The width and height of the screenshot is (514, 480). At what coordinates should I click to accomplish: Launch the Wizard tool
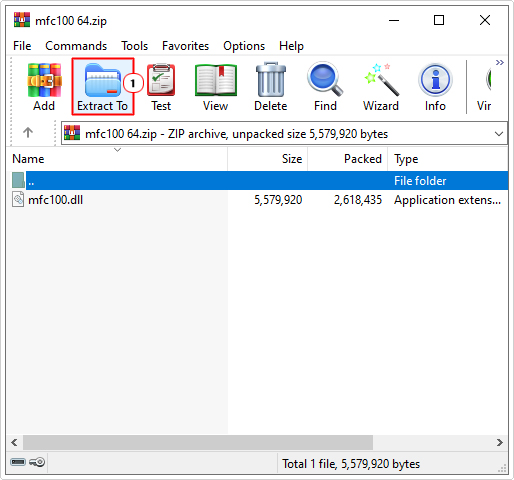[x=381, y=87]
